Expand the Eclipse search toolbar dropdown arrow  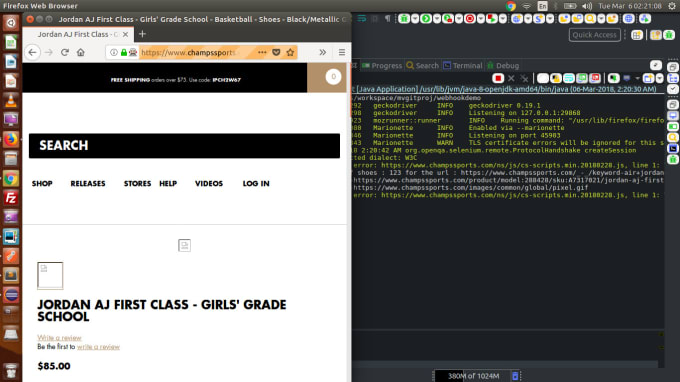(x=601, y=19)
